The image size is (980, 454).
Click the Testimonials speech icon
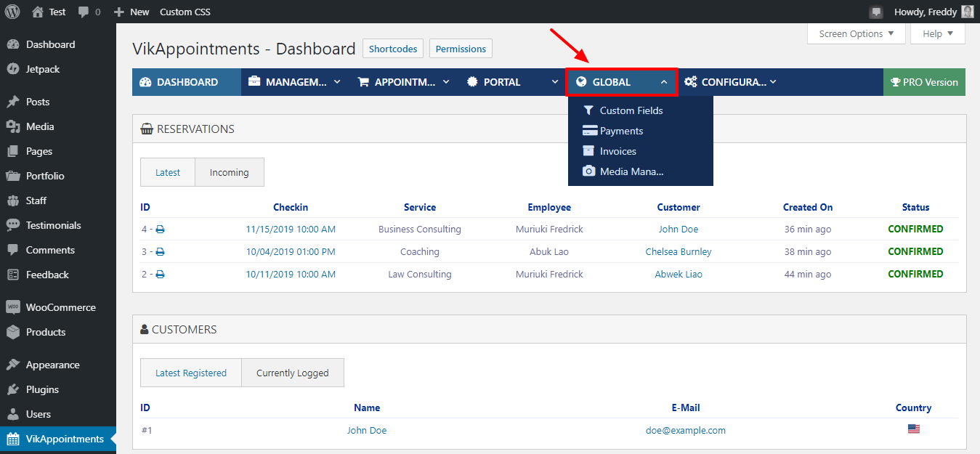pyautogui.click(x=13, y=225)
